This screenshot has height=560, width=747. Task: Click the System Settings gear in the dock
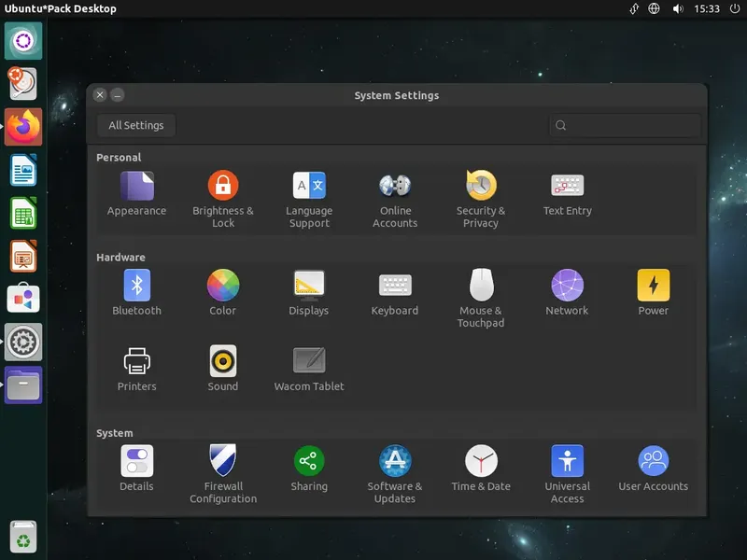pyautogui.click(x=23, y=342)
